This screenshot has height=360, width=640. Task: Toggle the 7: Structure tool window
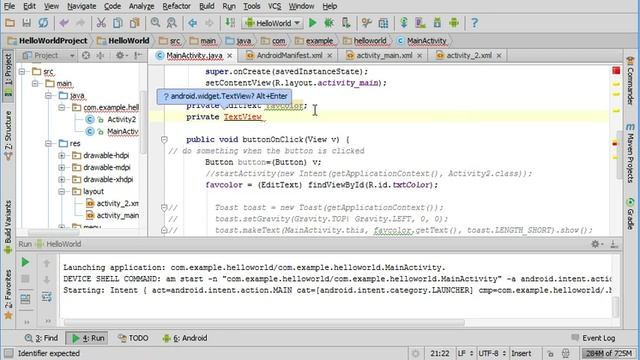tap(8, 136)
